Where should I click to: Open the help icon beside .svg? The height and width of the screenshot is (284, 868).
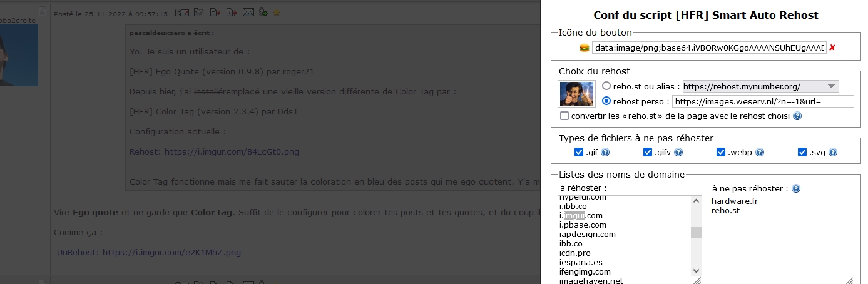click(x=833, y=152)
